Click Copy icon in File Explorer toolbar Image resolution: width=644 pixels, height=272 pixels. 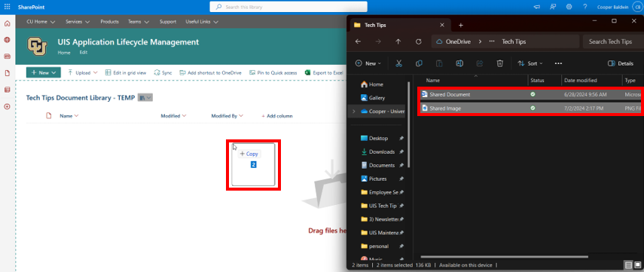click(419, 63)
